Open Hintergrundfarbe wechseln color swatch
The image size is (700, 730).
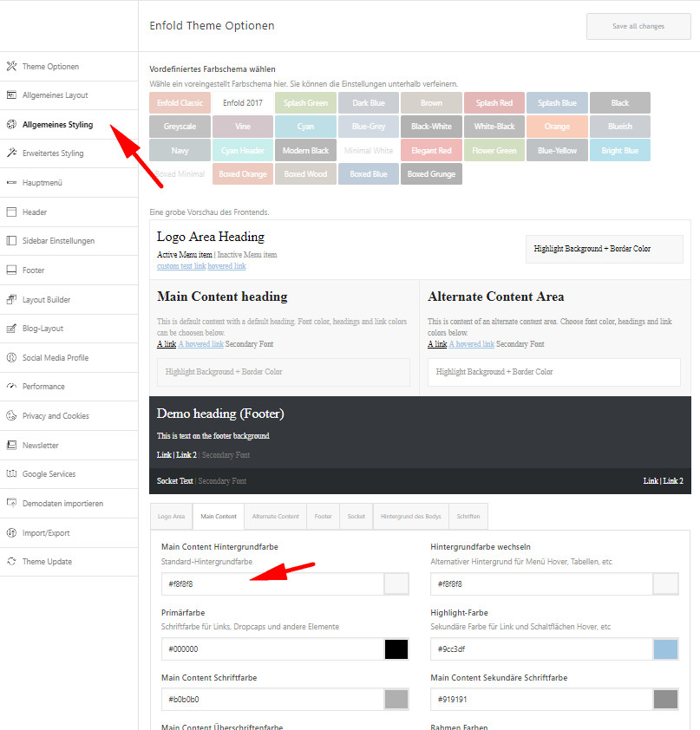click(665, 583)
